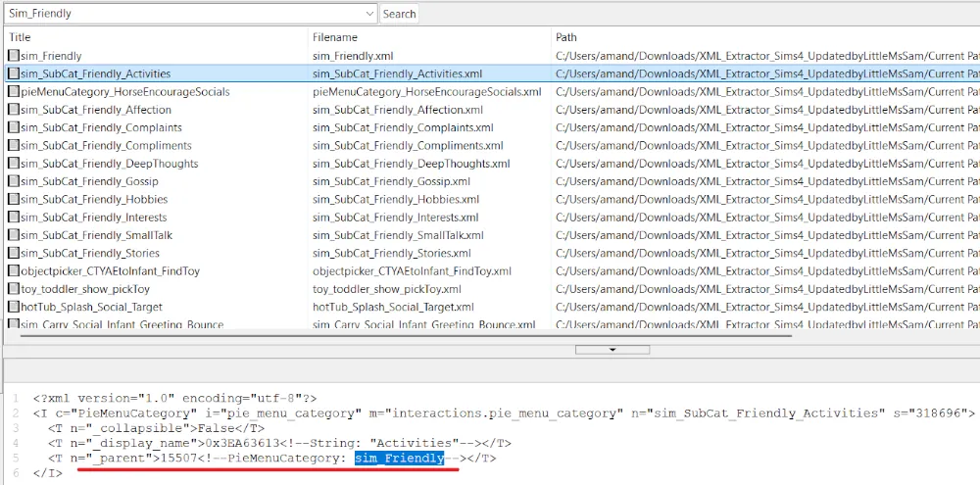Select sim_SubCat_Friendly_Gossip title entry
This screenshot has width=980, height=485.
(89, 182)
